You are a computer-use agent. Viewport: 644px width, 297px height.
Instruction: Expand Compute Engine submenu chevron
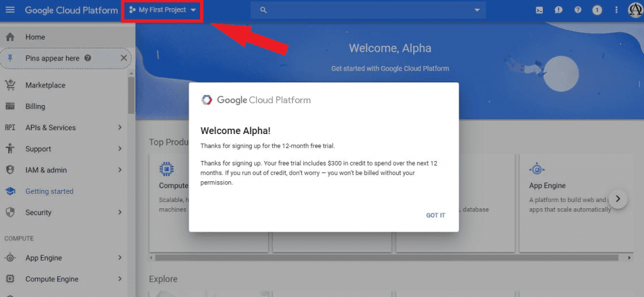point(120,279)
